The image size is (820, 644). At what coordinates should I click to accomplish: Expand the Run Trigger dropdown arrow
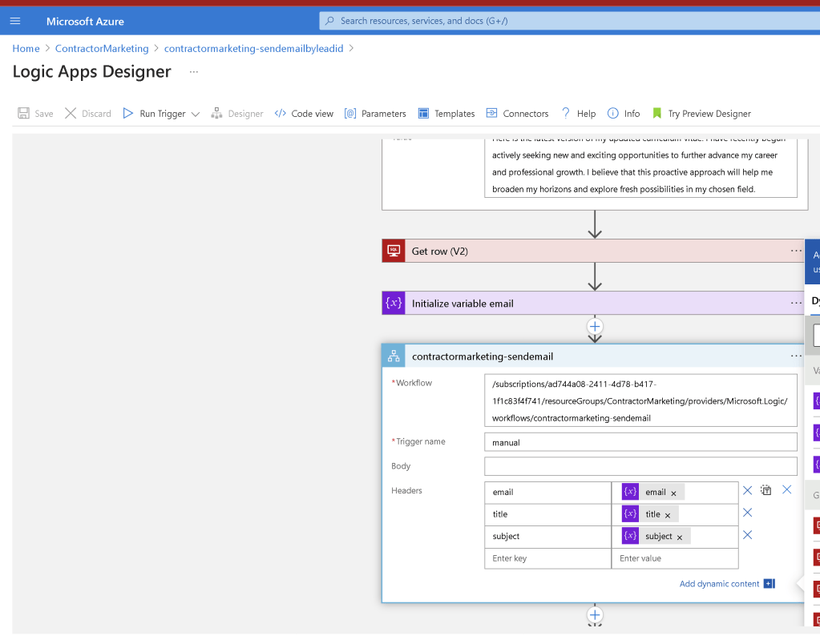point(196,114)
